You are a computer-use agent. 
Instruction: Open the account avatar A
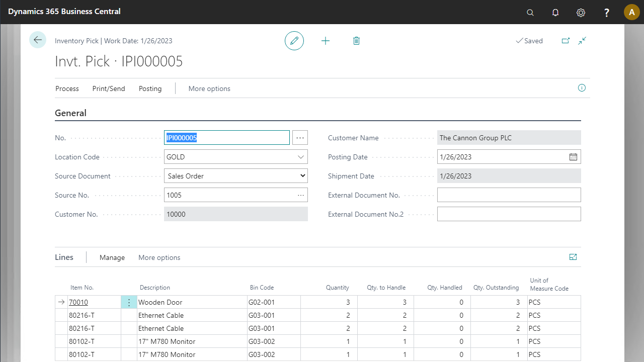point(631,12)
